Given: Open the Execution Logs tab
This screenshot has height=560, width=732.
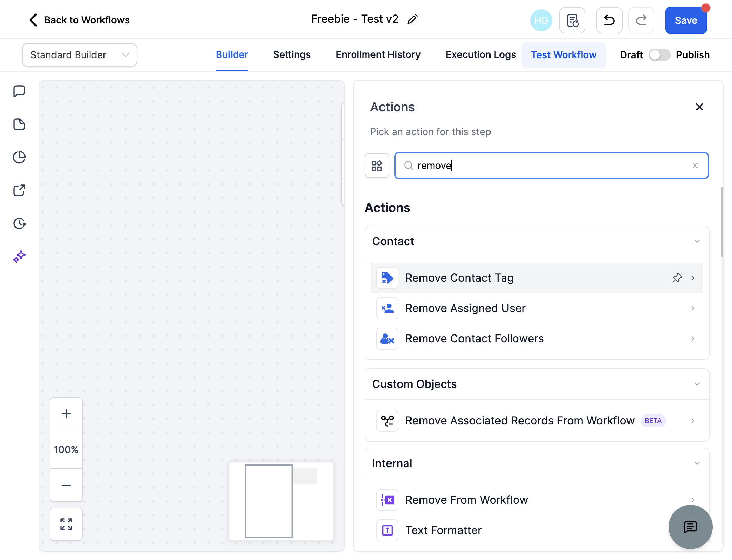Looking at the screenshot, I should point(481,55).
